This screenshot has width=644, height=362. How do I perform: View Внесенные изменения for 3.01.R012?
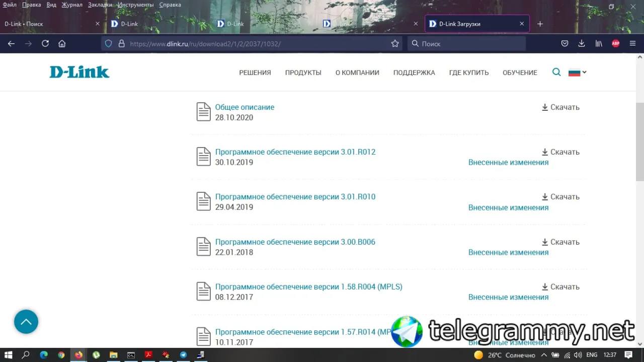(x=508, y=163)
